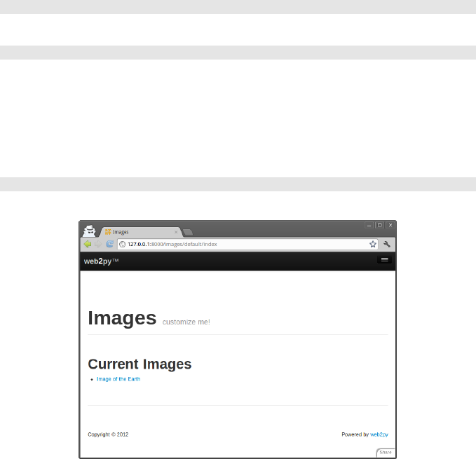Minimize the browser window
Screen dimensions: 476x459
coord(369,225)
